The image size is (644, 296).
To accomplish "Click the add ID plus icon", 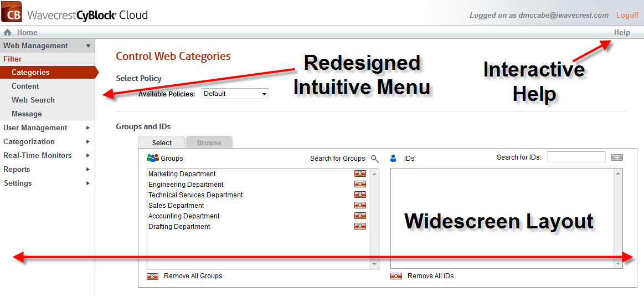I will (617, 157).
